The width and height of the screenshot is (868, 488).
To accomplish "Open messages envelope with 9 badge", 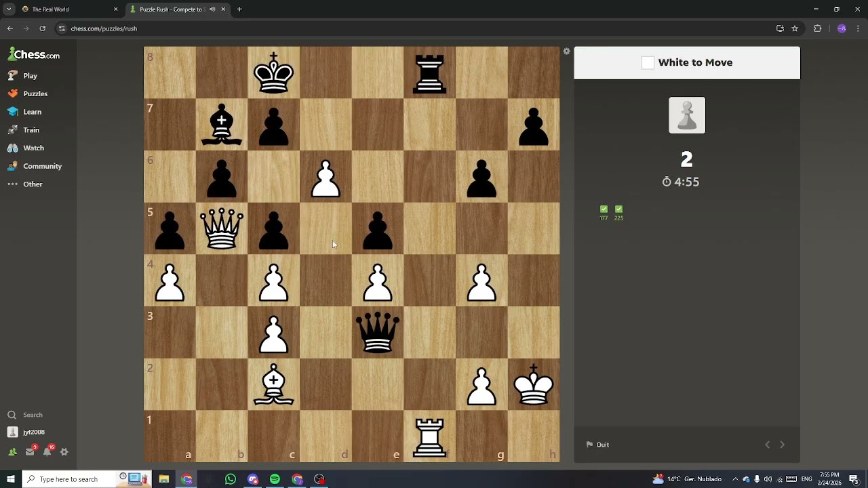I will pyautogui.click(x=30, y=451).
